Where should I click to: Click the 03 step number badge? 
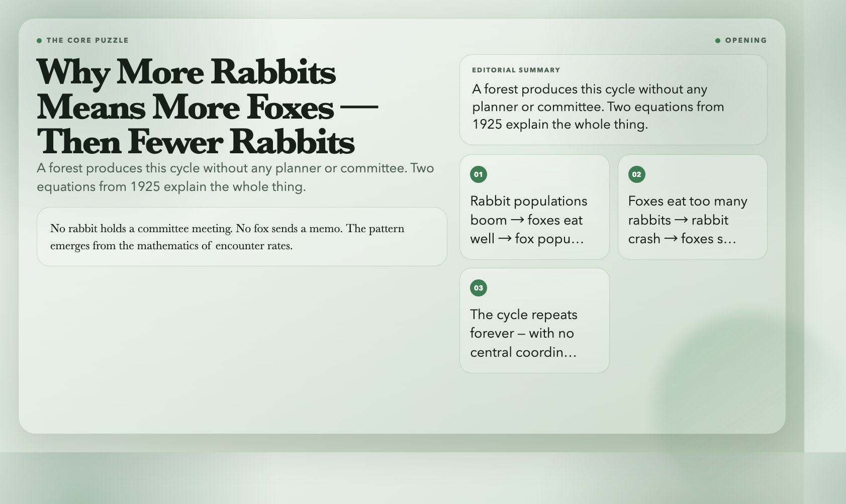click(478, 288)
